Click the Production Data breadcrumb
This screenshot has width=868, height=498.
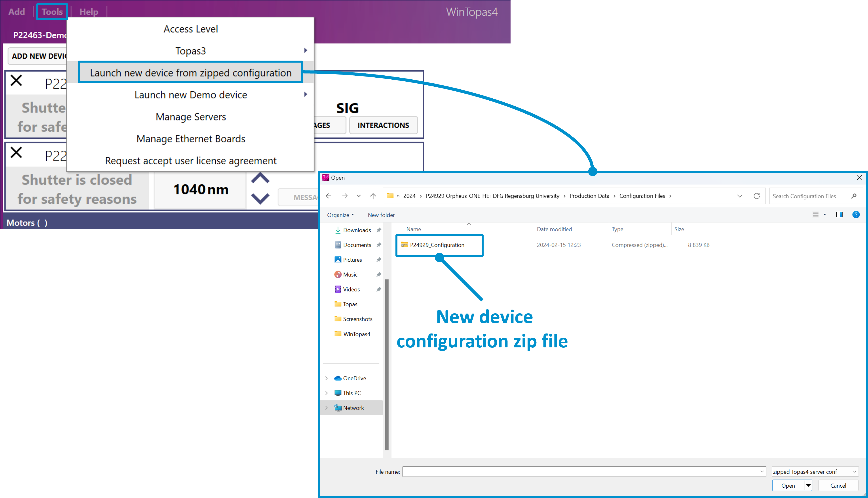tap(589, 196)
